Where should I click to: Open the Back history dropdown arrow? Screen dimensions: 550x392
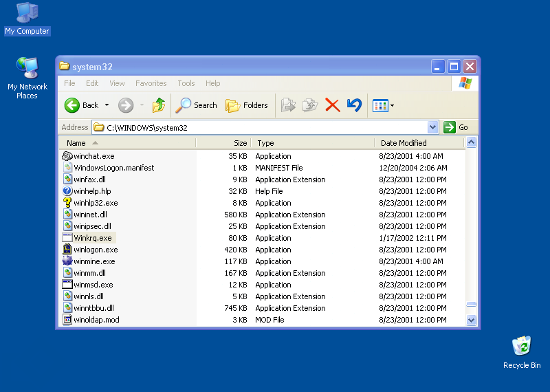click(x=107, y=105)
